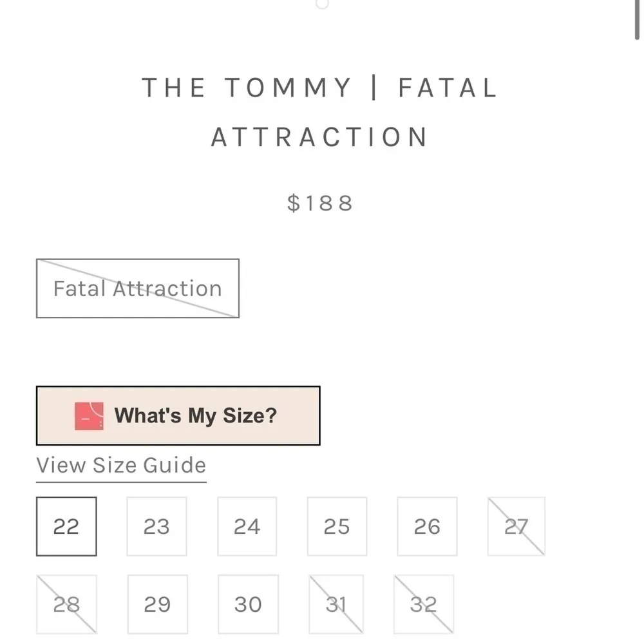Viewport: 644px width, 644px height.
Task: Select size 29
Action: point(156,603)
